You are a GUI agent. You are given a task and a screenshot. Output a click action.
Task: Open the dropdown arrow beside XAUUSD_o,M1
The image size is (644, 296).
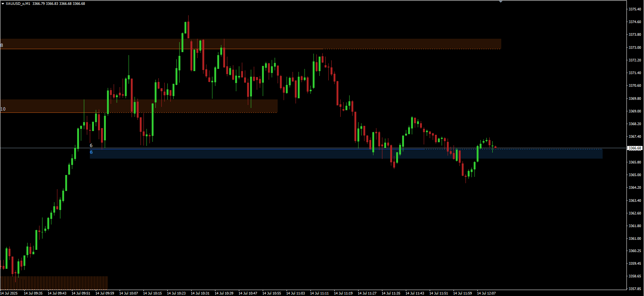click(3, 4)
